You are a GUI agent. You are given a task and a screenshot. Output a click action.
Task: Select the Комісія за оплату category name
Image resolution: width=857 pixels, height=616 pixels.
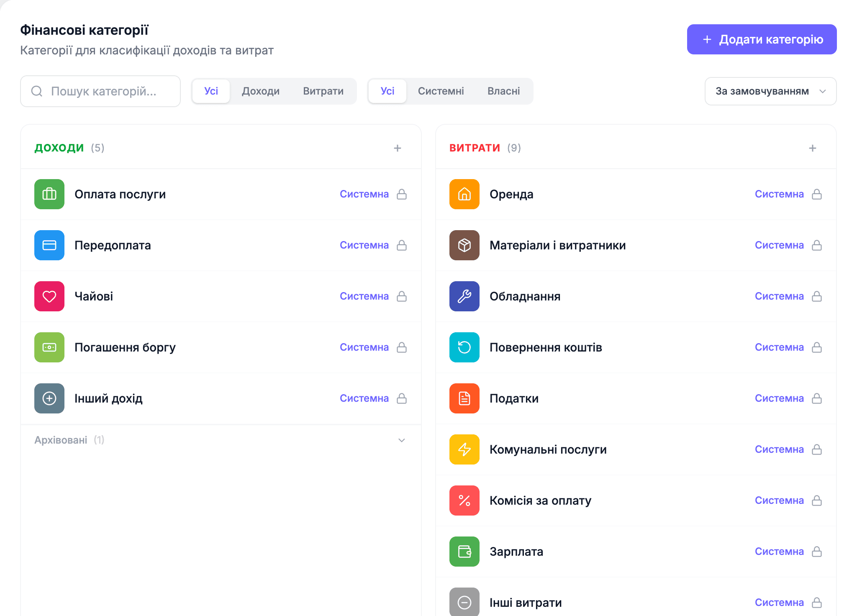pos(541,501)
